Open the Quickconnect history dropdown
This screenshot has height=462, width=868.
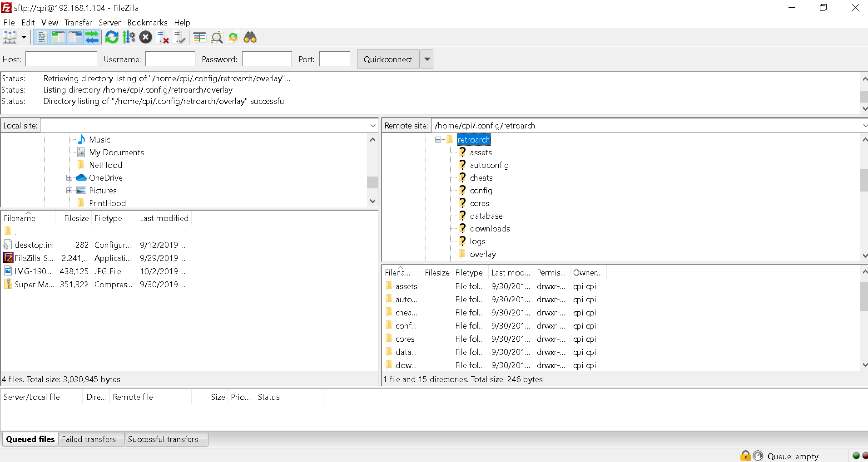(427, 59)
